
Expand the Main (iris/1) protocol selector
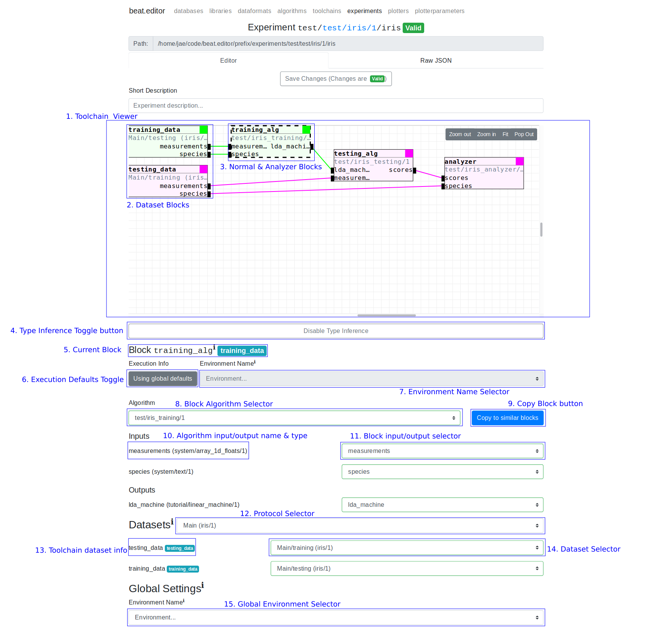(x=360, y=526)
